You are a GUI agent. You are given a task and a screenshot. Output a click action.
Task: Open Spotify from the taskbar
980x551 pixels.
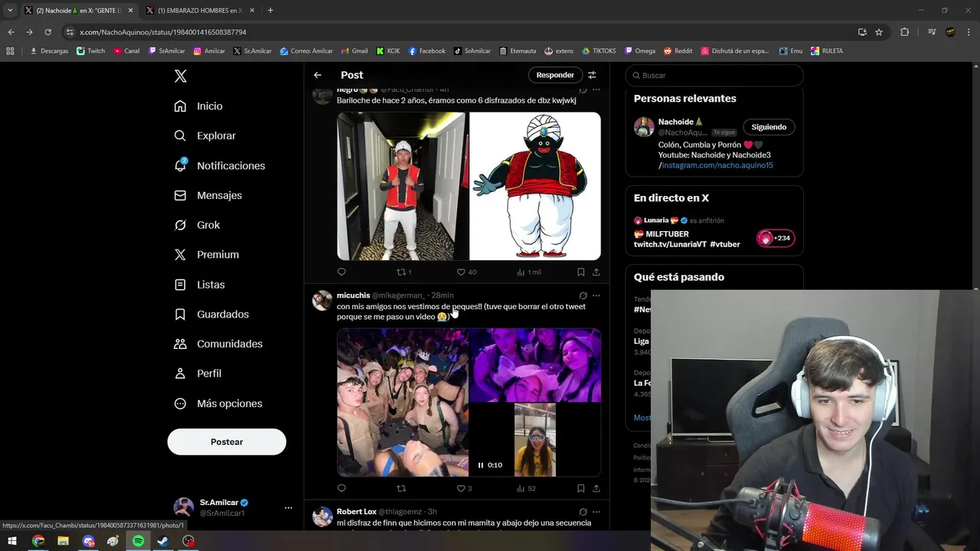click(x=138, y=541)
